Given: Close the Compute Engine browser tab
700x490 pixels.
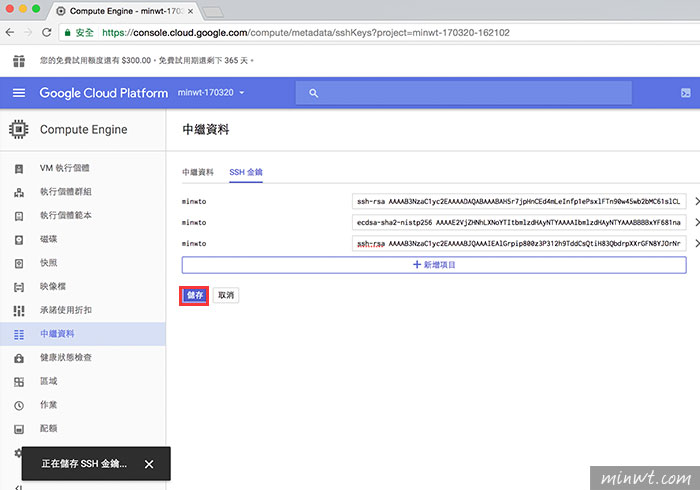Looking at the screenshot, I should (191, 11).
